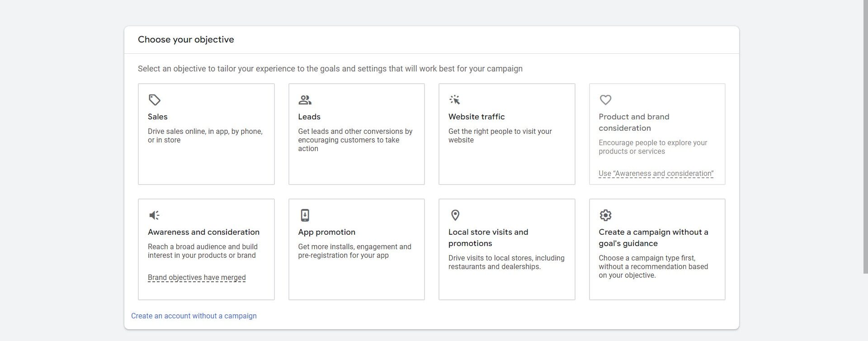Pick the App promotion objective title
The height and width of the screenshot is (341, 868).
coord(327,232)
